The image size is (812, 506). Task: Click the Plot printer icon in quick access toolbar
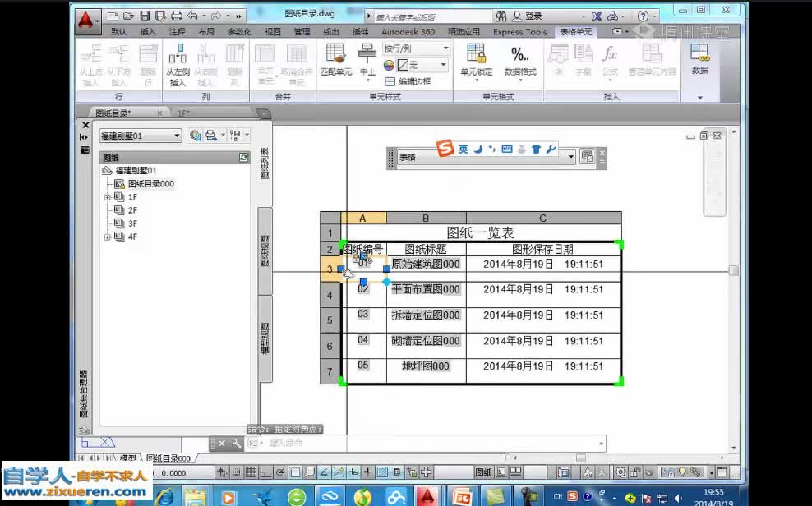click(177, 16)
